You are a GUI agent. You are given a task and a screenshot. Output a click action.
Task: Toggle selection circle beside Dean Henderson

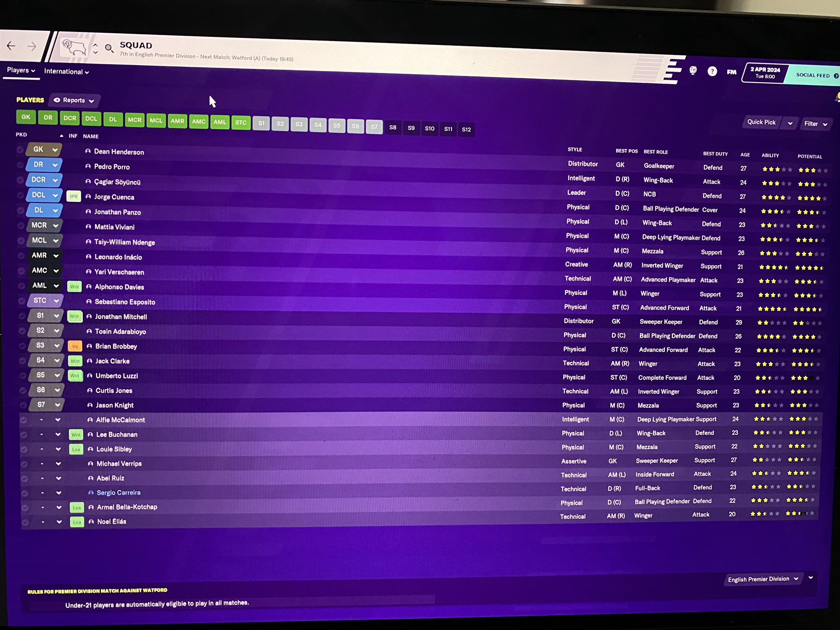click(x=20, y=150)
